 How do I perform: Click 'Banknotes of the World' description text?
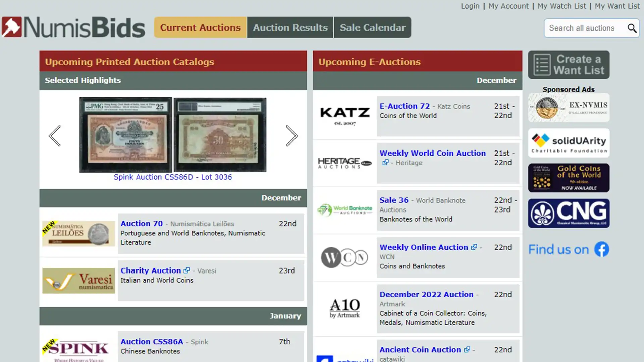[416, 219]
